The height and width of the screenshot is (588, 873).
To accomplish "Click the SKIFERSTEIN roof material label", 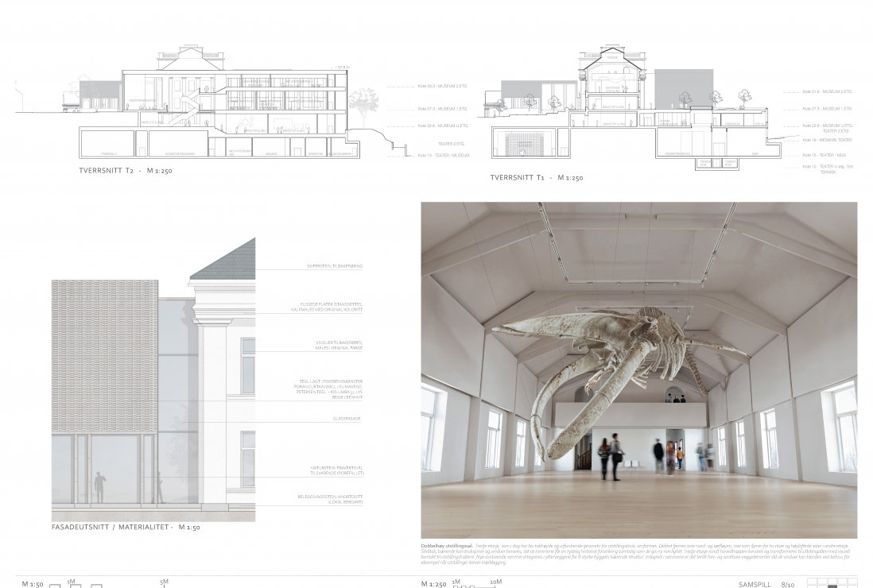I will (334, 267).
